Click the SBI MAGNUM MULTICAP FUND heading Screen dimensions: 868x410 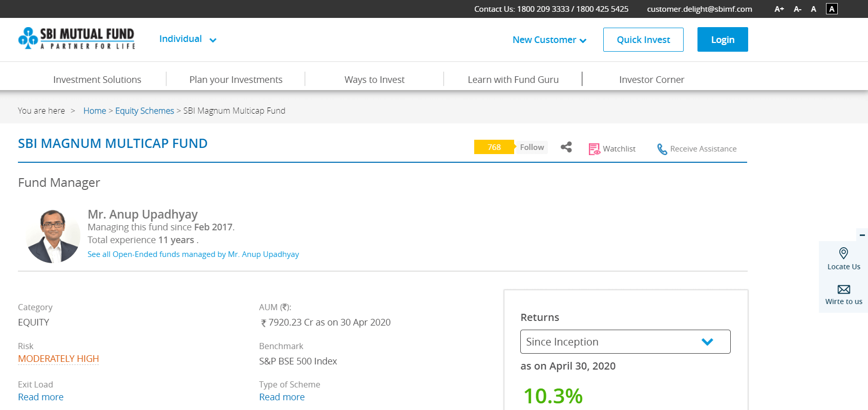pos(113,143)
